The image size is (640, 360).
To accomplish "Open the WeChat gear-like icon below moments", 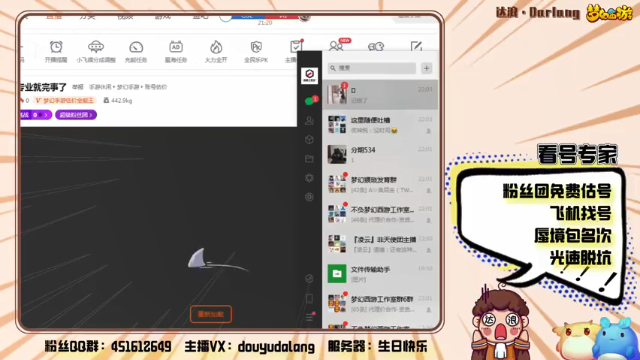I will pyautogui.click(x=309, y=197).
